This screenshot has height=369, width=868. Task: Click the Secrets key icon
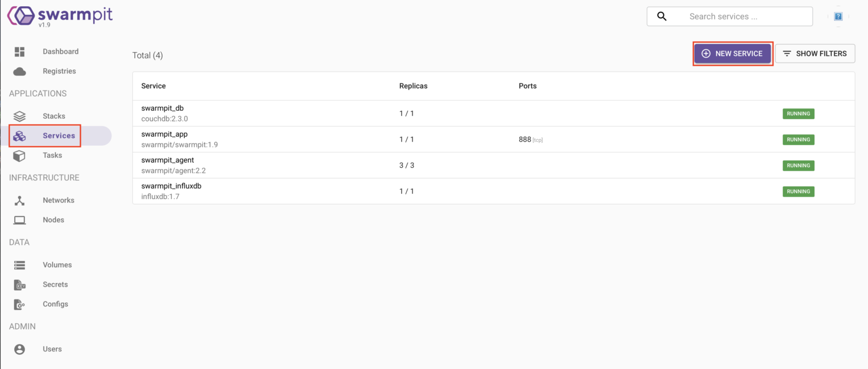coord(20,285)
